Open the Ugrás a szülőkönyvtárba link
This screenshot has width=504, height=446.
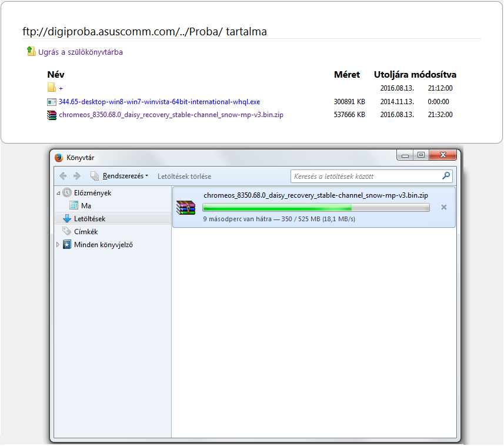(x=81, y=52)
